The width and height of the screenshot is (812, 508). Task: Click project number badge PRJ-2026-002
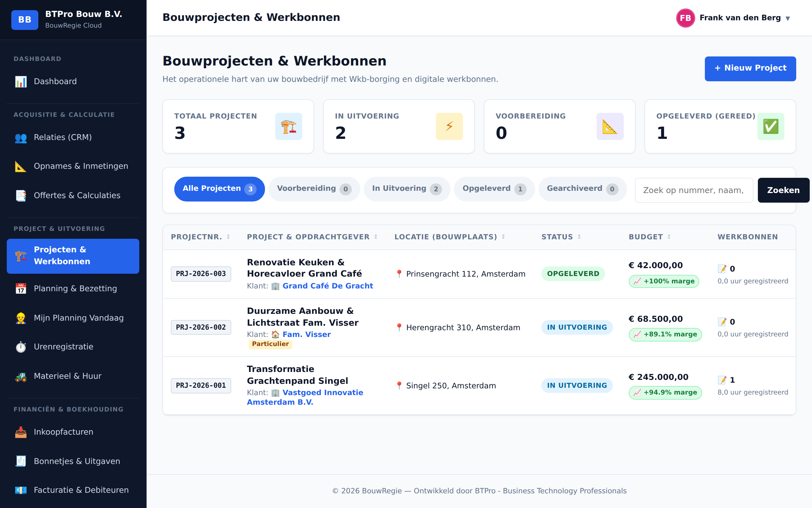pyautogui.click(x=201, y=327)
